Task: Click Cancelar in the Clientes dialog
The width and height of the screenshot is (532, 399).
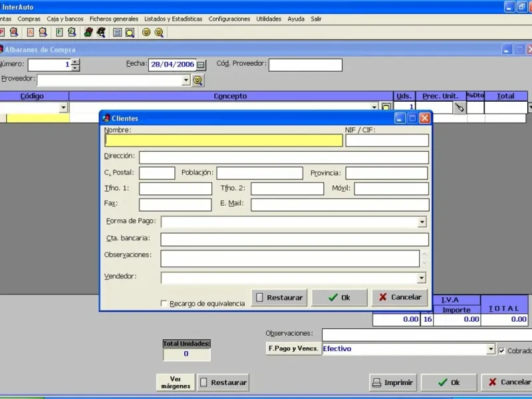Action: [x=400, y=297]
